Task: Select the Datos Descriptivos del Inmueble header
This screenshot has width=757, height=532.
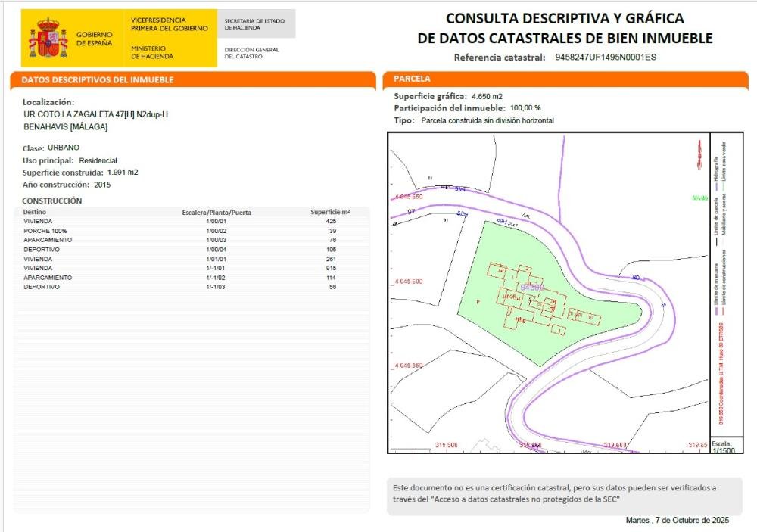Action: [98, 79]
